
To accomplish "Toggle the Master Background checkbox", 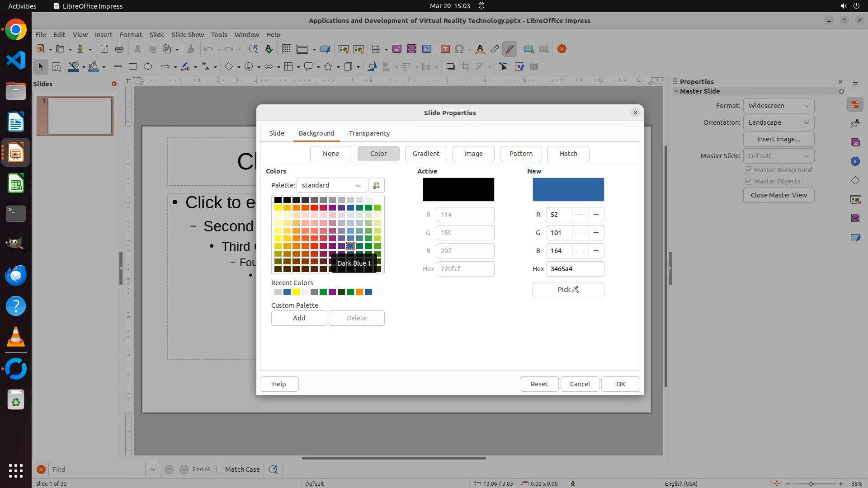I will [749, 170].
